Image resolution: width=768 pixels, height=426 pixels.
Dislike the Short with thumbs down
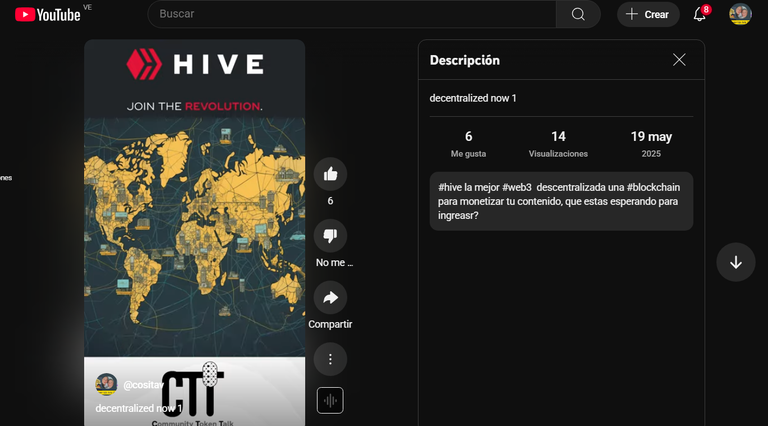point(330,236)
